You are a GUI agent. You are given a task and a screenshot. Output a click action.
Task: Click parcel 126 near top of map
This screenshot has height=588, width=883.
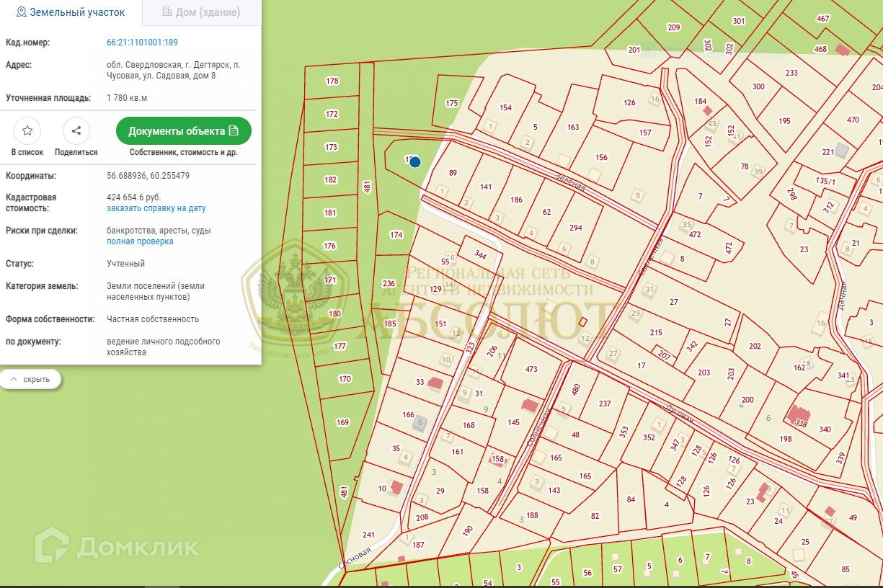(629, 102)
